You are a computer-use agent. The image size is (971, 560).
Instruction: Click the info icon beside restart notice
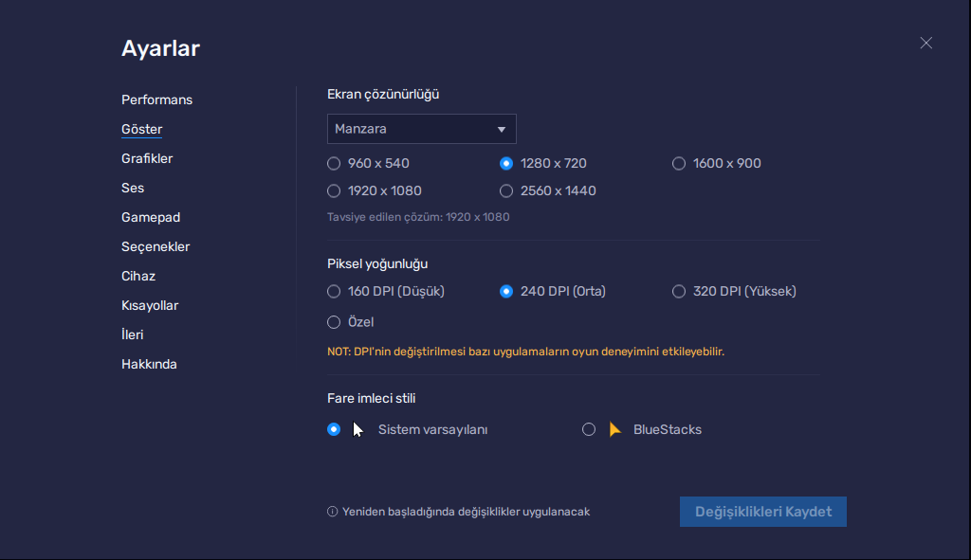(332, 512)
